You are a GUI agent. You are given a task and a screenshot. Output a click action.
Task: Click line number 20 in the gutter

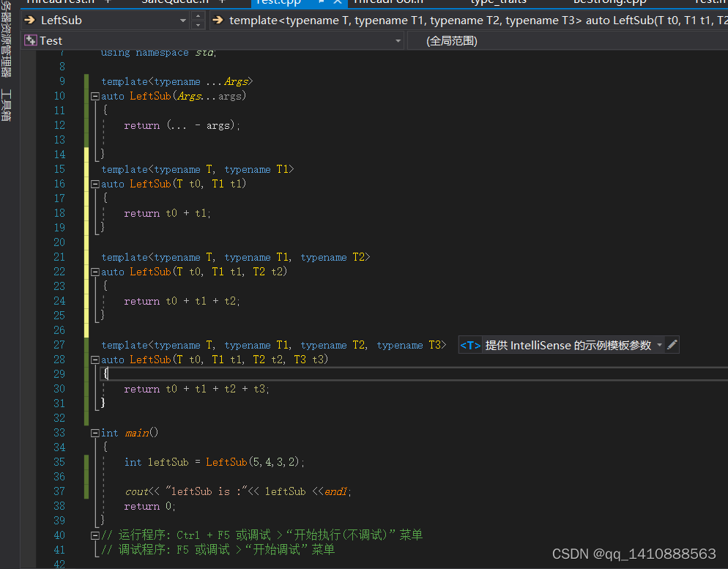tap(59, 242)
